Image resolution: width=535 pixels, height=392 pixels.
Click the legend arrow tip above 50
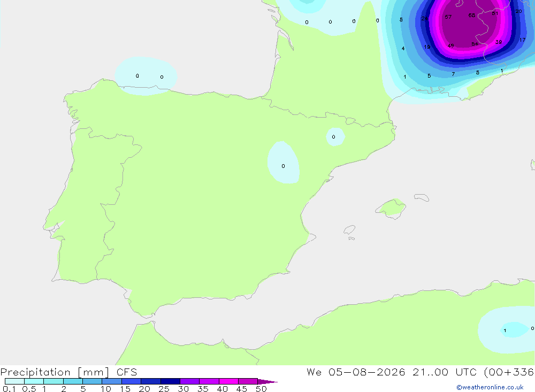268,382
